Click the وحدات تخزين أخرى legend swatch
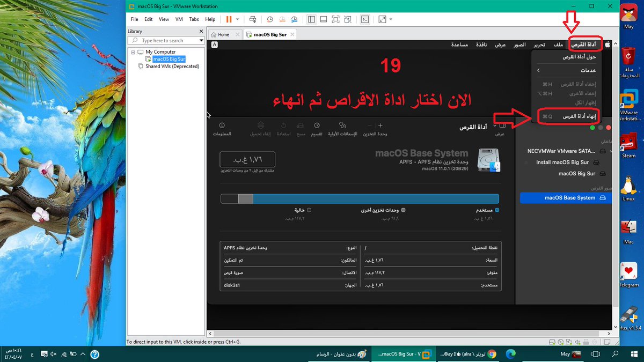 (404, 210)
